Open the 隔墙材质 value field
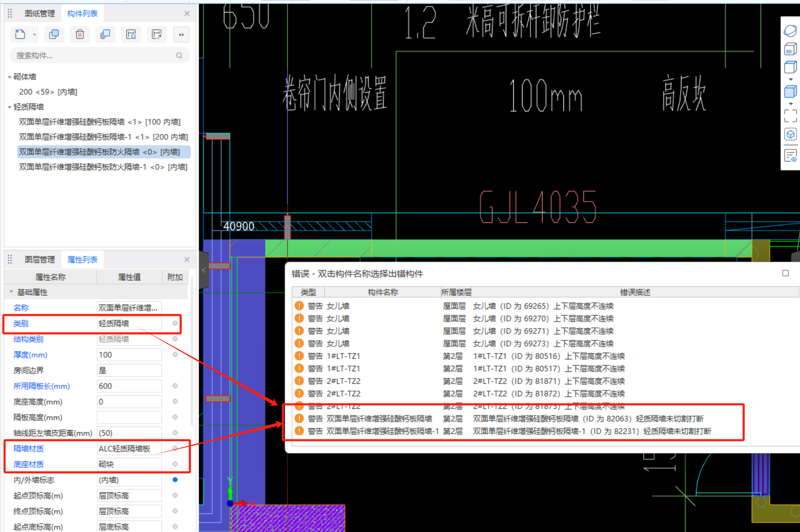800x532 pixels. [x=129, y=449]
